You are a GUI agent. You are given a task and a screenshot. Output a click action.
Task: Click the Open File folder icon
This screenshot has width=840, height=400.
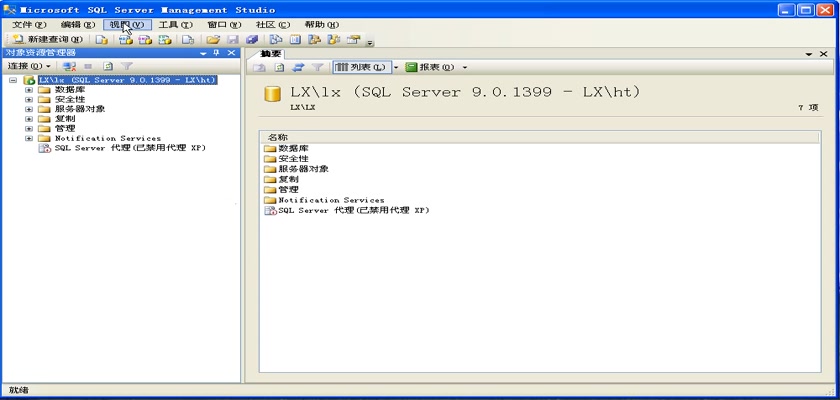click(x=213, y=39)
